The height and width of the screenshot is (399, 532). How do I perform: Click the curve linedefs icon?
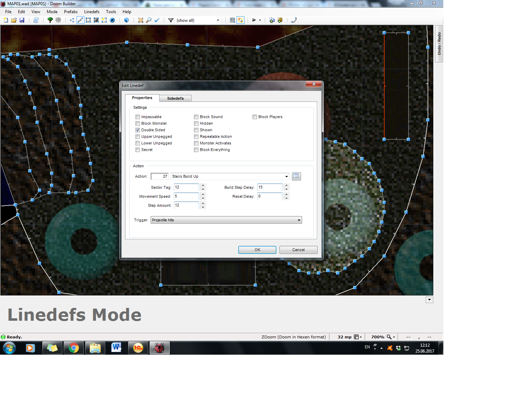tap(294, 20)
